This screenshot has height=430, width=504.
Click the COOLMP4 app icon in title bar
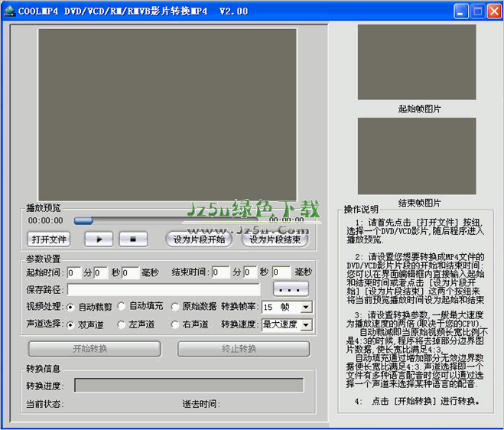[x=10, y=11]
